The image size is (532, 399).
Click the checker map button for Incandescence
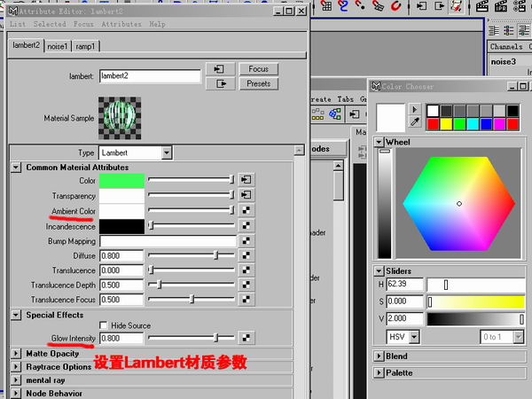246,225
